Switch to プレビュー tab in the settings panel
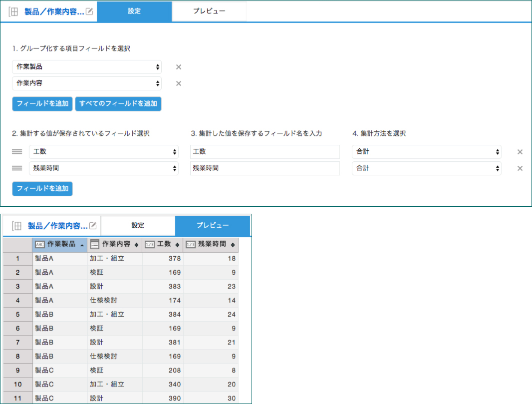 pyautogui.click(x=209, y=11)
